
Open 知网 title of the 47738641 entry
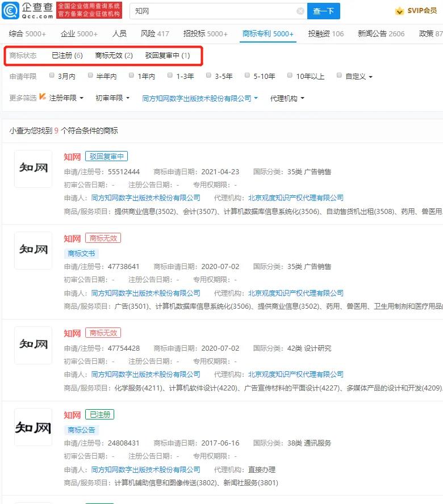pos(72,239)
